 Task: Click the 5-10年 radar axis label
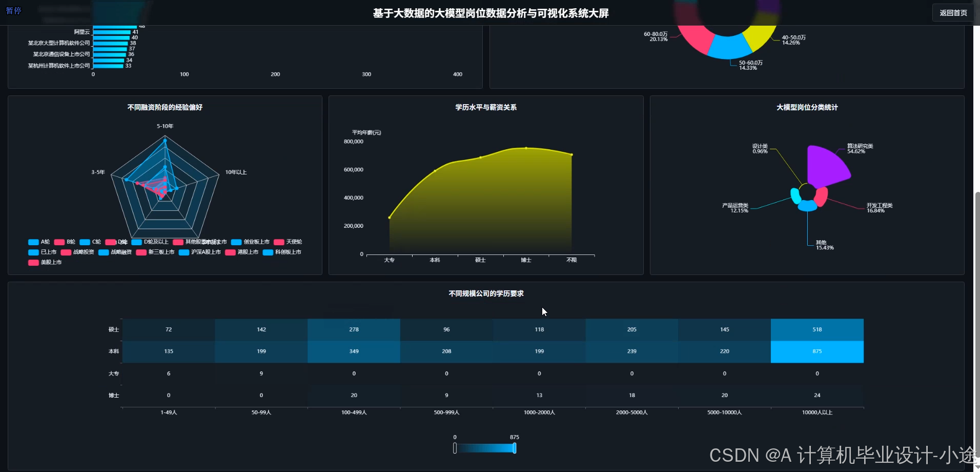(x=165, y=126)
